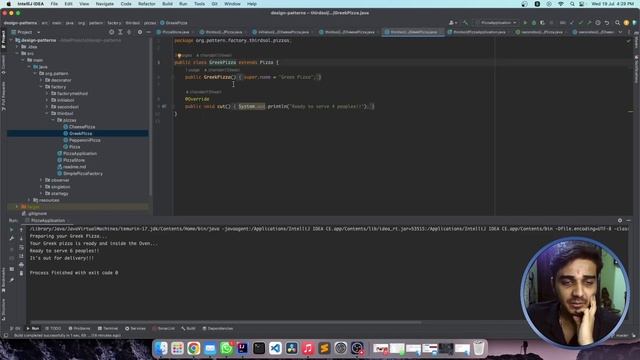
Task: Open Project panel options gear
Action: click(x=140, y=32)
